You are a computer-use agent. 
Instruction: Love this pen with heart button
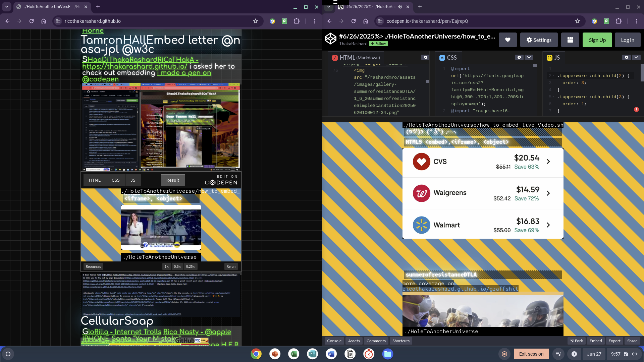click(508, 40)
